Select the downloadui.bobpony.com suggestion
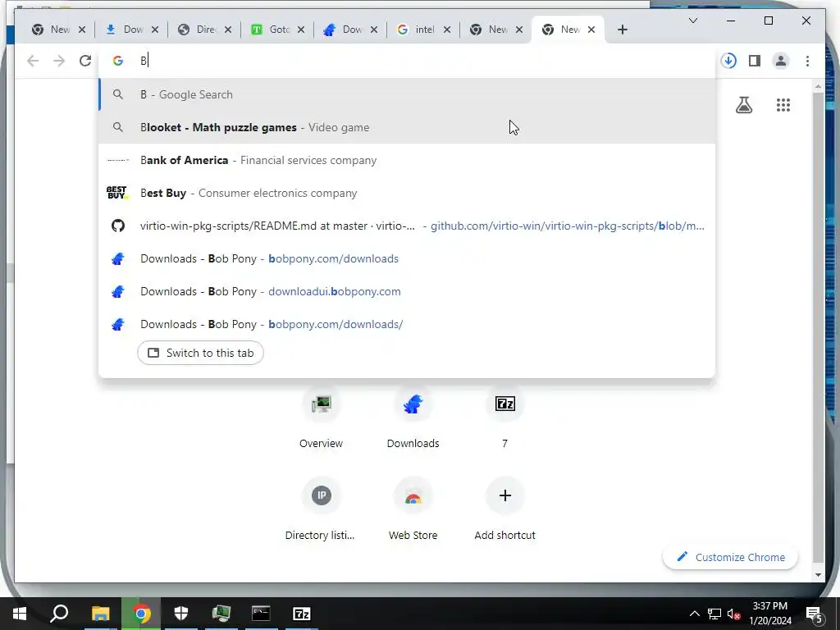Viewport: 840px width, 630px height. click(407, 291)
